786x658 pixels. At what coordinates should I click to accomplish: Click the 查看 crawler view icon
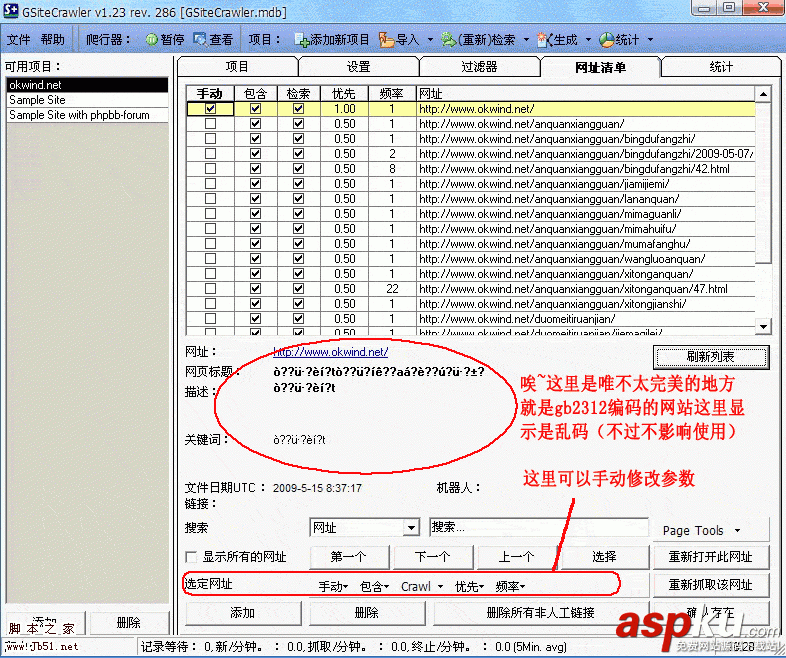pyautogui.click(x=200, y=40)
